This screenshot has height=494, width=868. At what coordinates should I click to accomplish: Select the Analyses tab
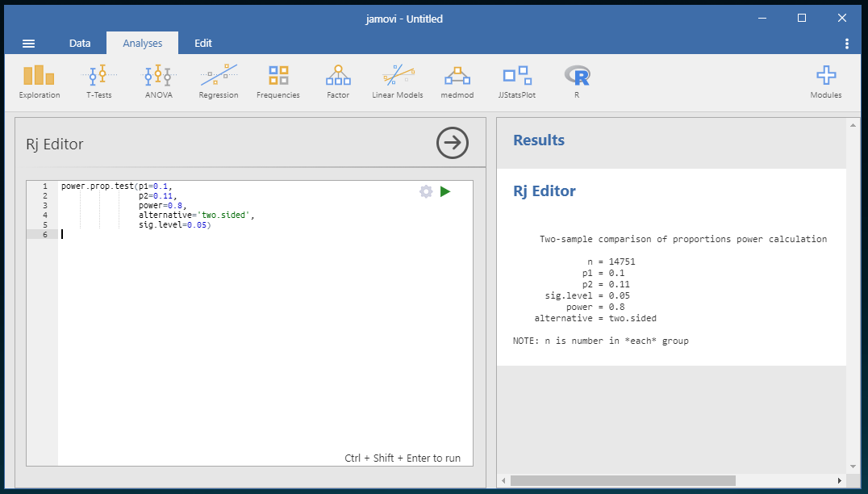142,44
